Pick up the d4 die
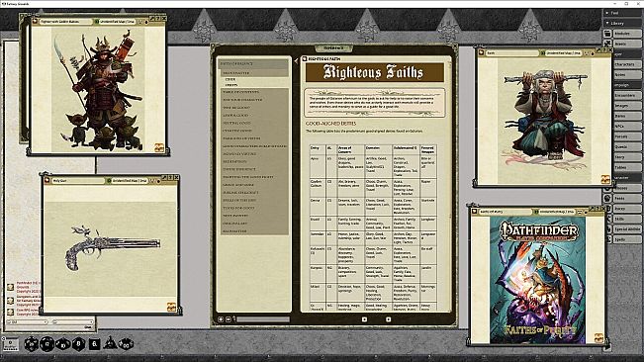 pos(110,343)
